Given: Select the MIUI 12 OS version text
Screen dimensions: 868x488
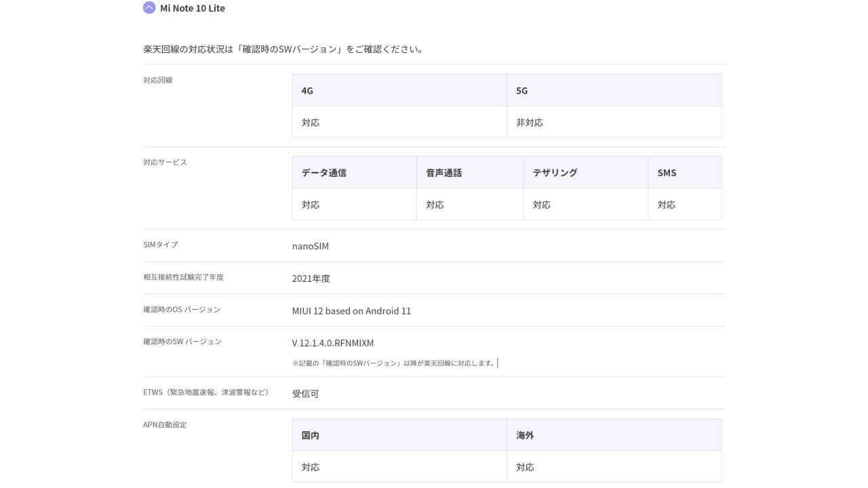Looking at the screenshot, I should [351, 310].
